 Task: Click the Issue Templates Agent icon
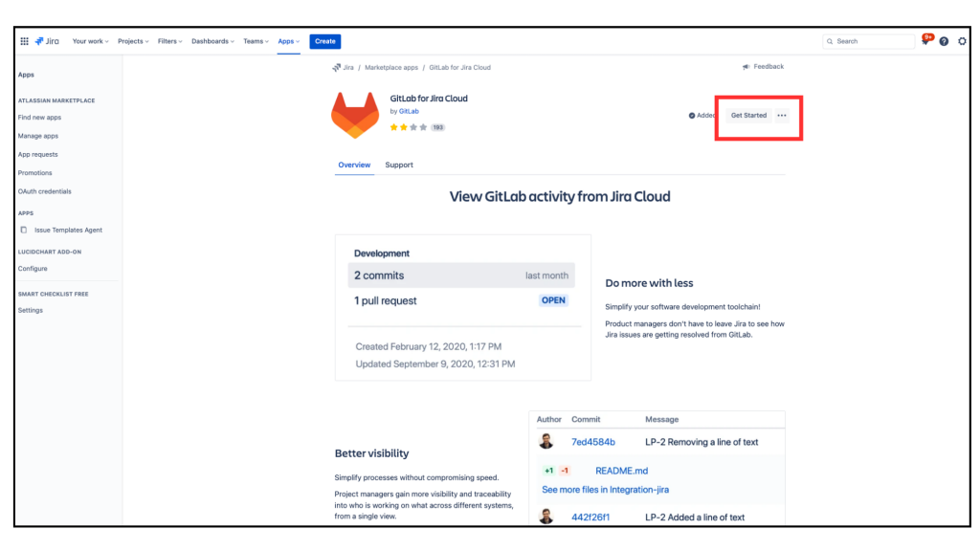(24, 230)
